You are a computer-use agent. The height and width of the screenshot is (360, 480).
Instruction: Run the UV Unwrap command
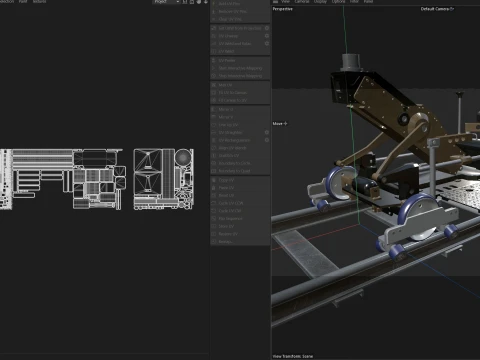coord(237,36)
